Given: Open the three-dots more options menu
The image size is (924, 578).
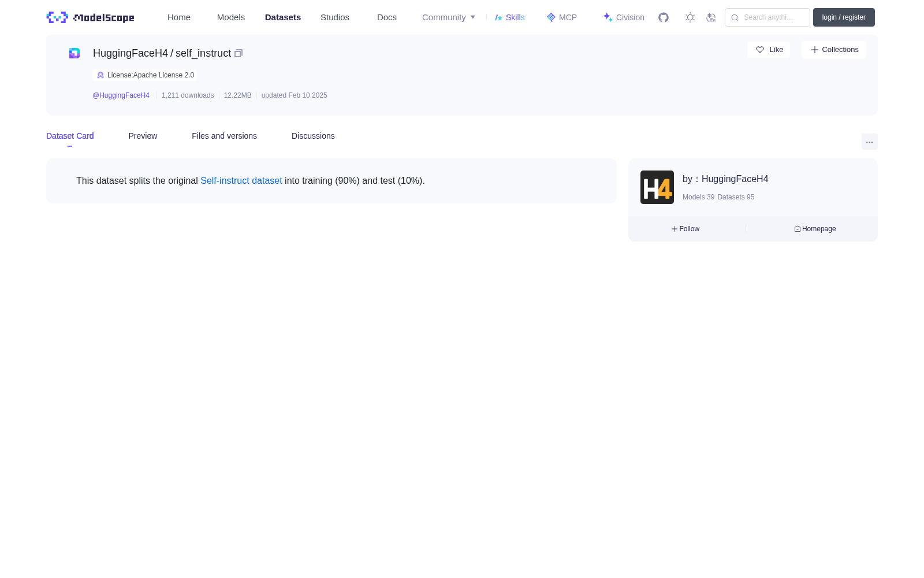Looking at the screenshot, I should [x=870, y=142].
